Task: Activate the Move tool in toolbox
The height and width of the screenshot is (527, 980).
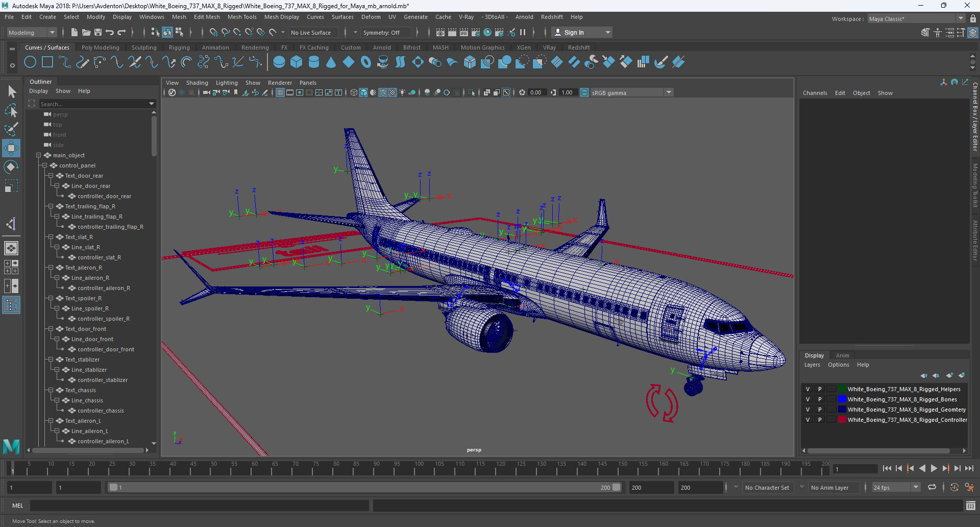Action: click(11, 149)
